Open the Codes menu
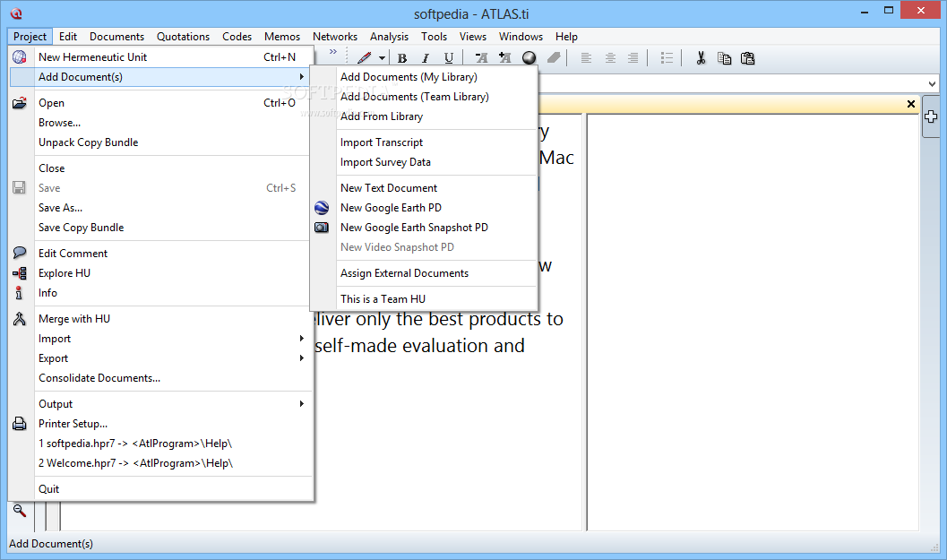Screen dimensions: 947x560 point(237,37)
